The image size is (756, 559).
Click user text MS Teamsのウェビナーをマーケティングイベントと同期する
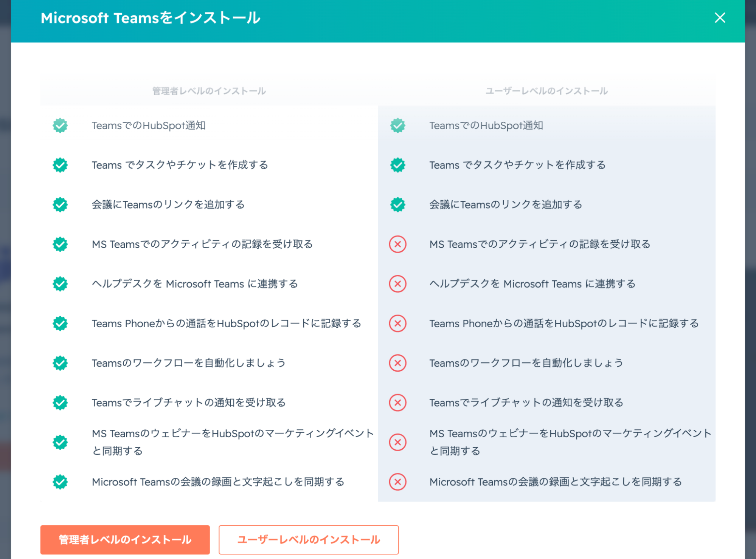click(x=571, y=442)
